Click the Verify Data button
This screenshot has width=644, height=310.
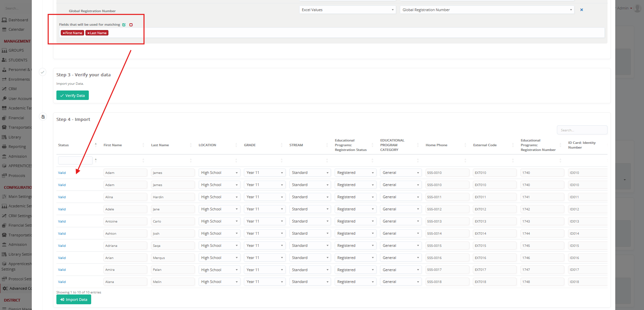click(73, 96)
